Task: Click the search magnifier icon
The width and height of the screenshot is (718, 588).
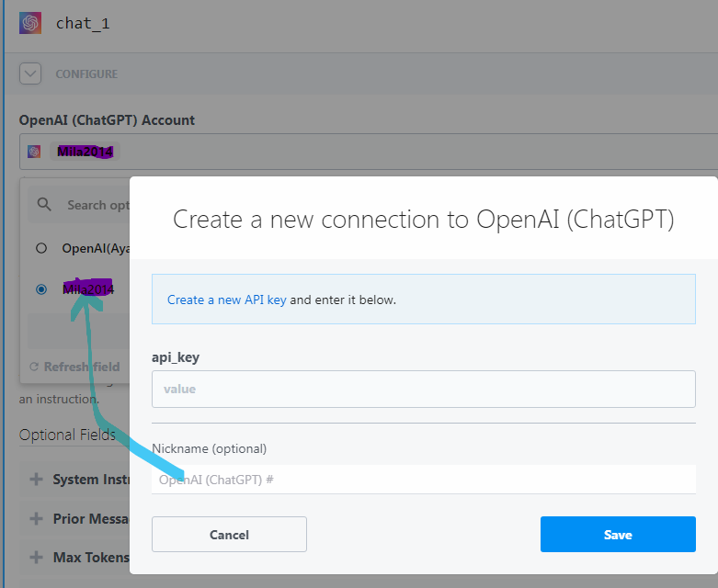Action: pyautogui.click(x=44, y=205)
